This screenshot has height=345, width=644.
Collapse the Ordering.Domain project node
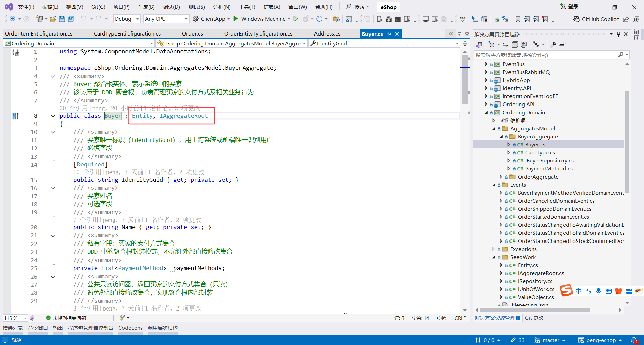tap(486, 113)
